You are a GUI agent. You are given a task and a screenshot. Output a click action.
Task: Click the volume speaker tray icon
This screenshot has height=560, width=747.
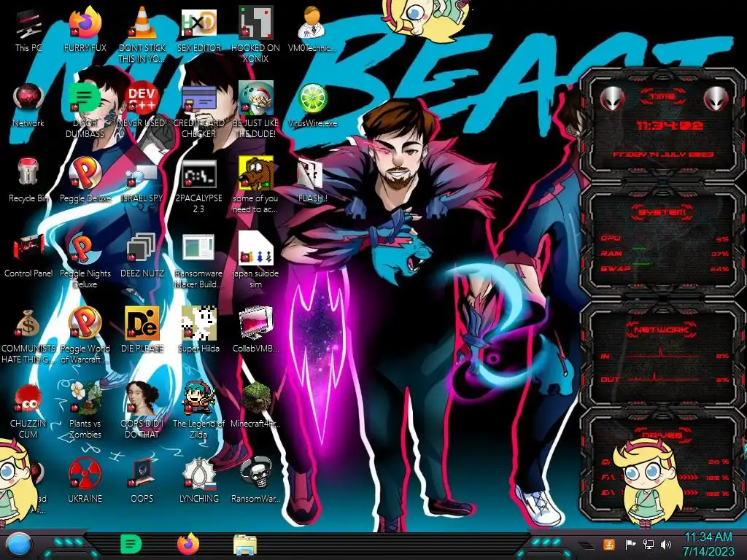pos(666,544)
